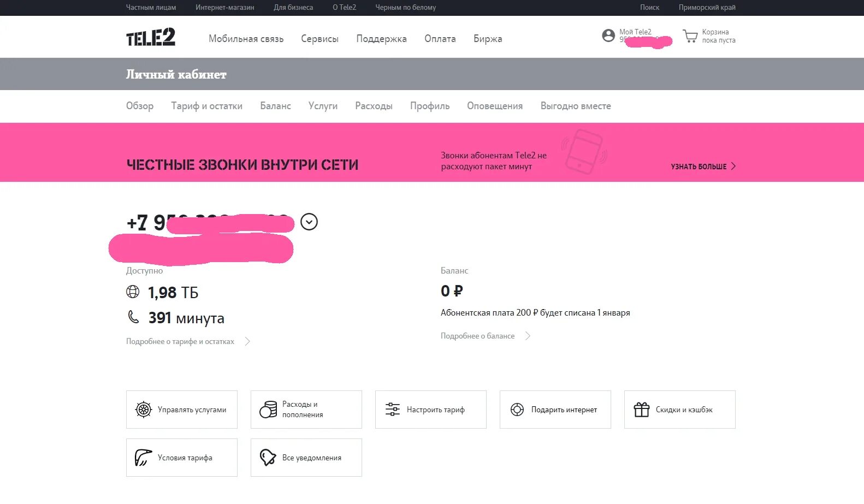Click Настроить тариф button
The height and width of the screenshot is (504, 864).
coord(431,410)
